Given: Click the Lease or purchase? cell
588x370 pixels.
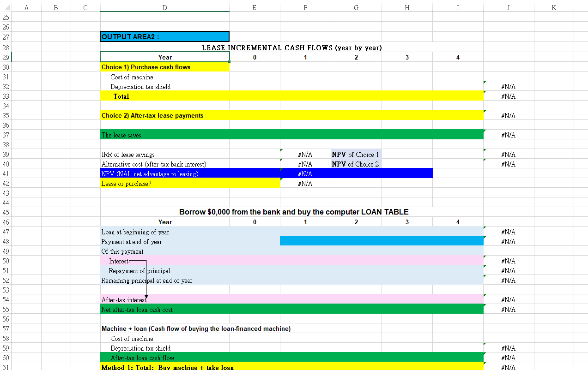Looking at the screenshot, I should point(190,184).
